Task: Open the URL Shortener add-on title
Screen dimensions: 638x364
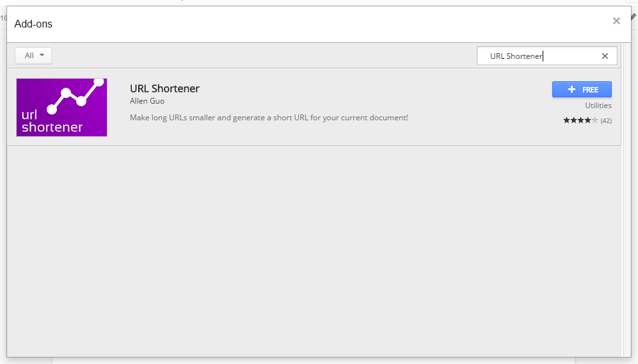Action: [164, 89]
